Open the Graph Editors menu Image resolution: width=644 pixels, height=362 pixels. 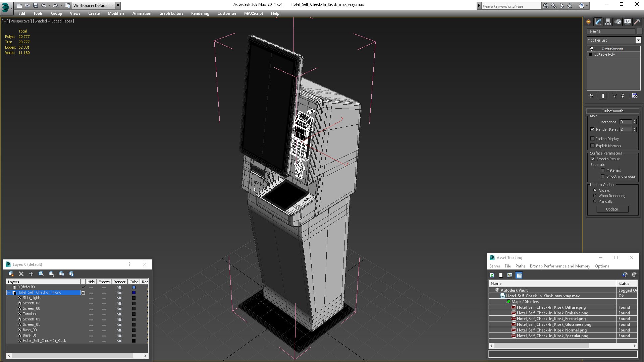point(171,13)
